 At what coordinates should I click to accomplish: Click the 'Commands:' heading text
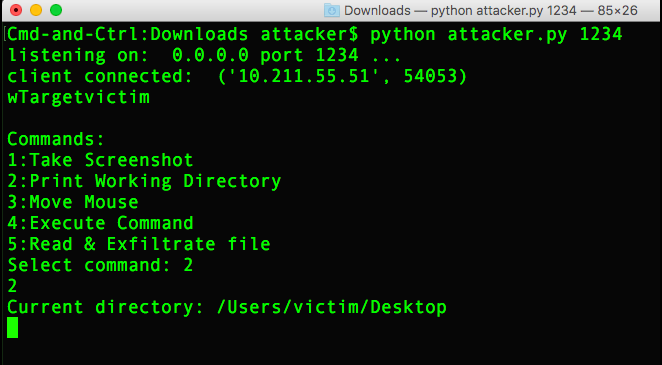(x=56, y=139)
